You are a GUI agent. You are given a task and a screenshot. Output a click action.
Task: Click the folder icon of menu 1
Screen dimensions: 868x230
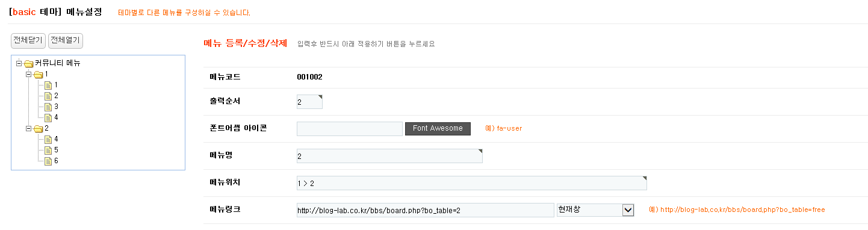[x=39, y=74]
